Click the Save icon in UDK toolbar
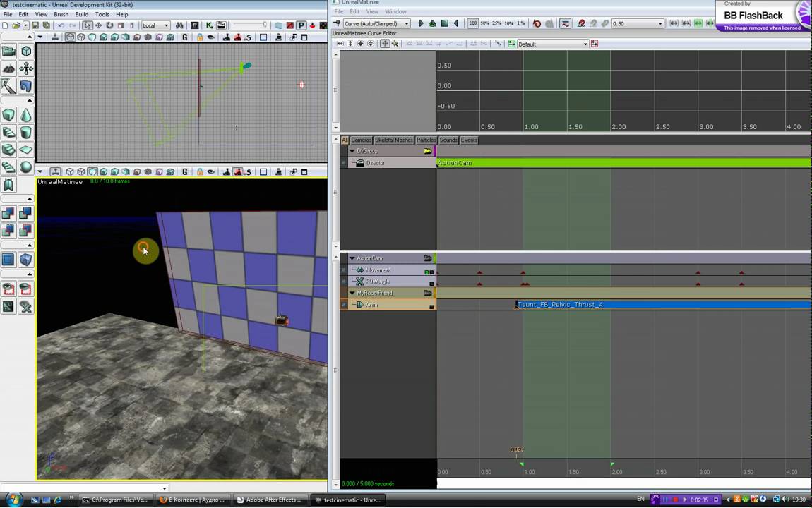812x508 pixels. click(x=35, y=25)
